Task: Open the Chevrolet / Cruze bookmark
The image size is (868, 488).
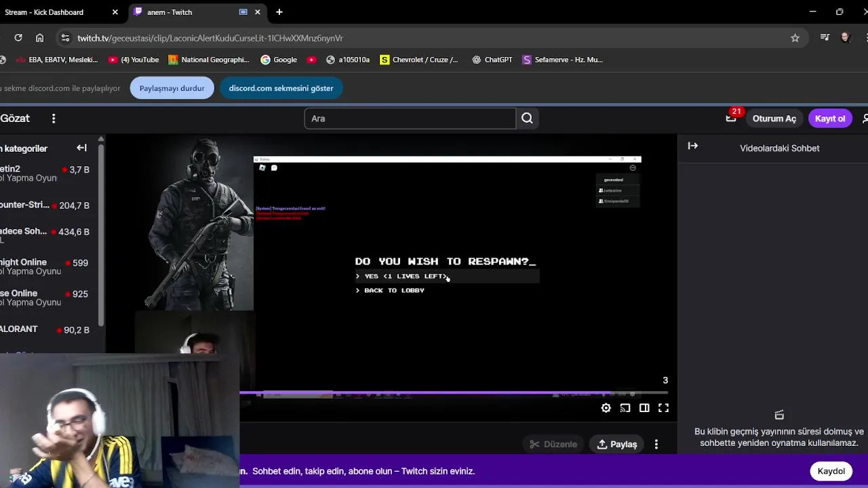Action: (x=419, y=60)
